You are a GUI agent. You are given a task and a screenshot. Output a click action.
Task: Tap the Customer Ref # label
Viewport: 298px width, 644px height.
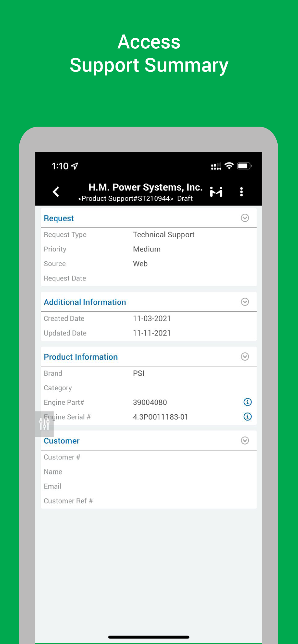coord(68,501)
